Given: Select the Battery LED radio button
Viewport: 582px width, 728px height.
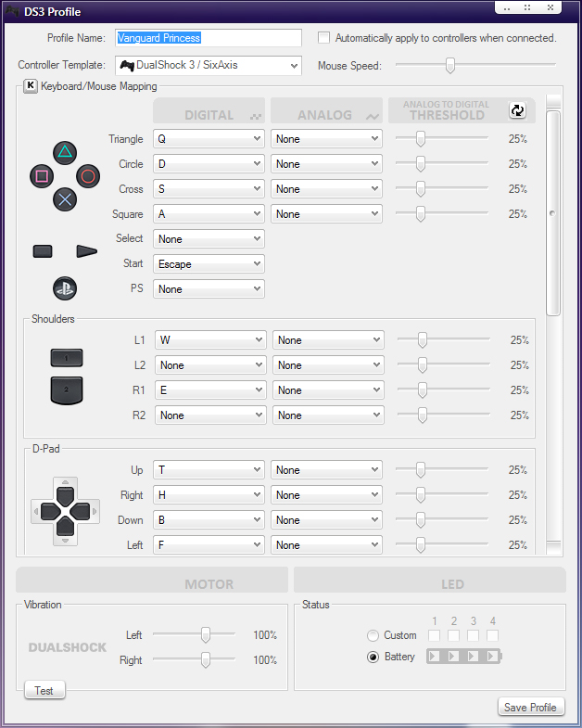Looking at the screenshot, I should coord(373,657).
